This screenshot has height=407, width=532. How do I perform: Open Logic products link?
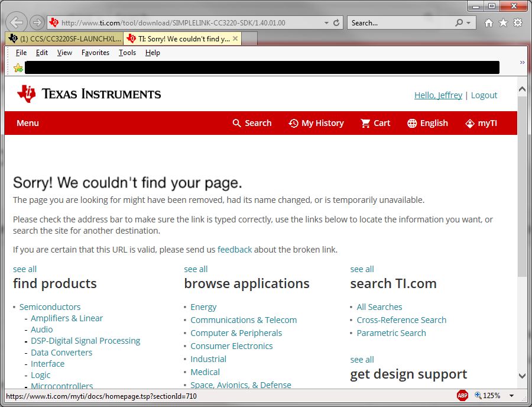tap(41, 375)
